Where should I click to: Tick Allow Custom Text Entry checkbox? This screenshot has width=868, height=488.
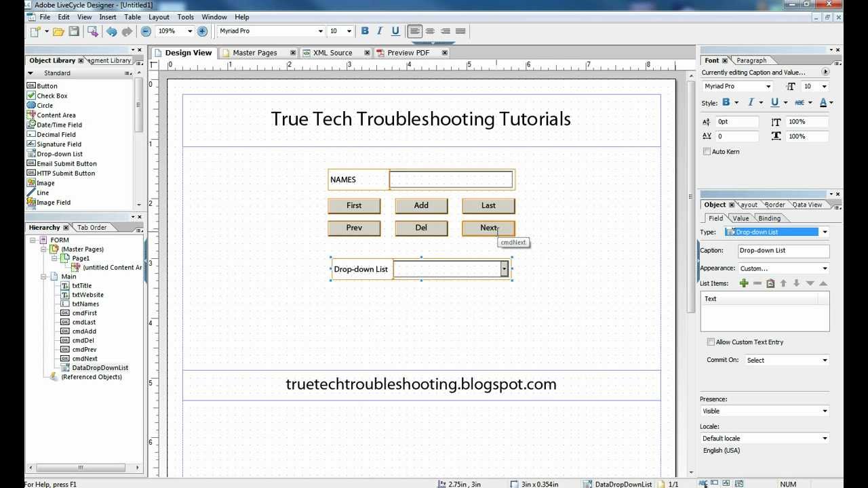(711, 342)
